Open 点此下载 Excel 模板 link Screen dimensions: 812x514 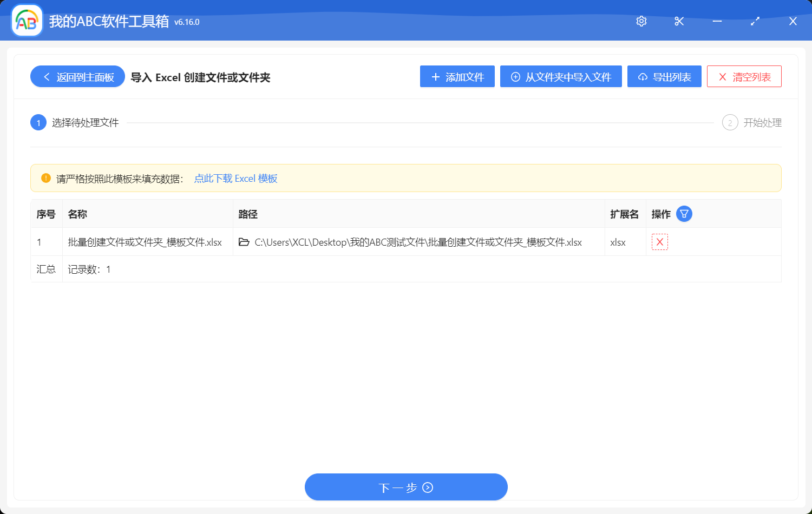[x=236, y=178]
